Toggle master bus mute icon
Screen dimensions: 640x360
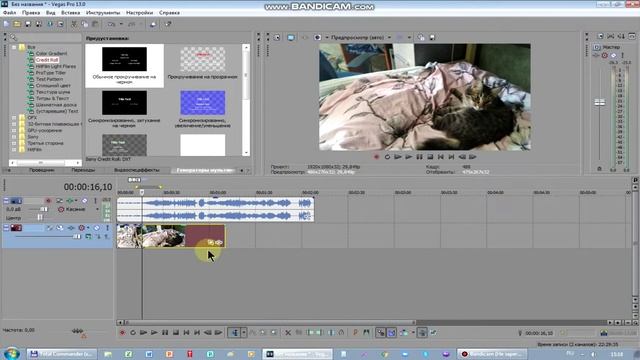pos(613,55)
